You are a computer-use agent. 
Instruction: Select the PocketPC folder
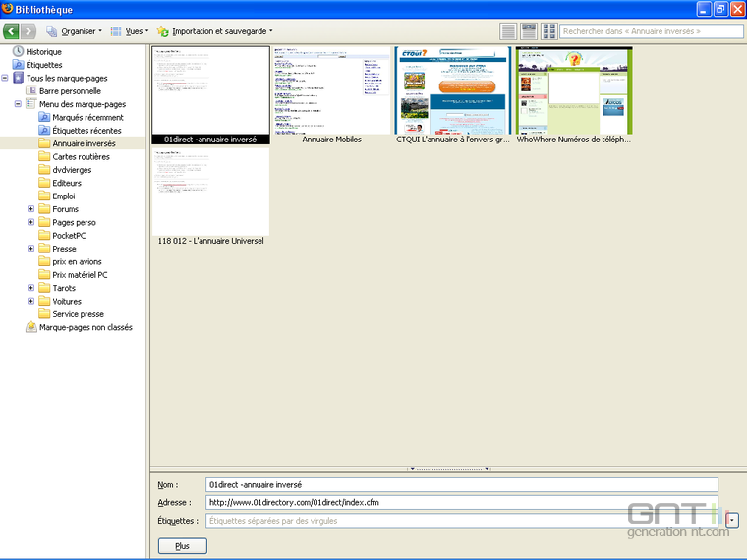[x=62, y=235]
